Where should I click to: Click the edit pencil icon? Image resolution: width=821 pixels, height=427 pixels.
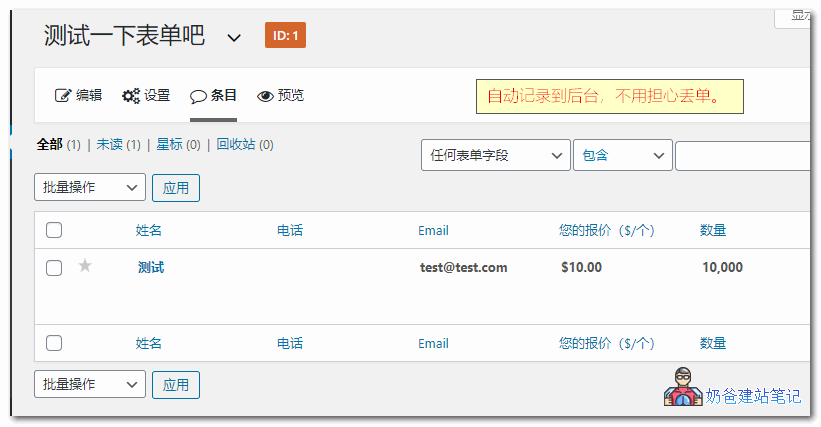[63, 95]
